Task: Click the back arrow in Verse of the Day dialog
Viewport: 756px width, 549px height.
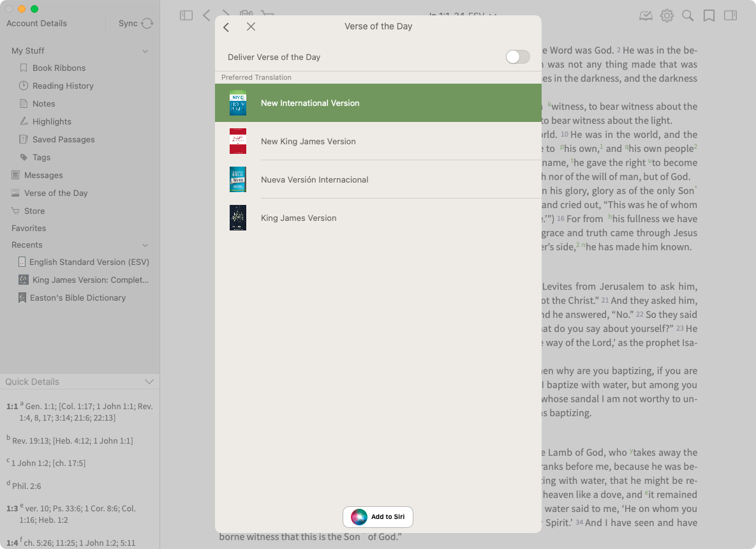Action: point(226,27)
